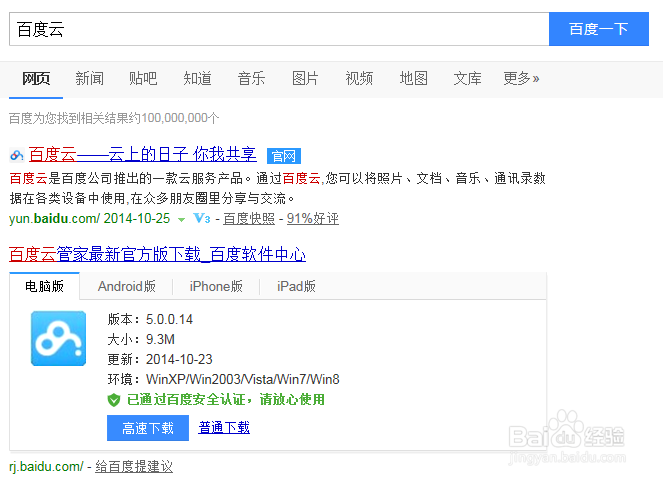Click the 百度一下 search button
The height and width of the screenshot is (481, 663).
pyautogui.click(x=599, y=29)
